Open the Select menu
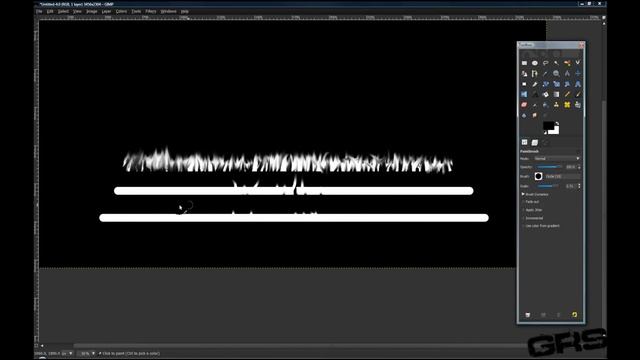The width and height of the screenshot is (640, 360). click(x=63, y=11)
